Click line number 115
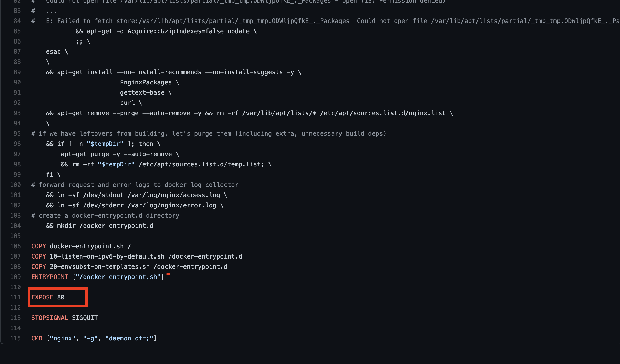Viewport: 620px width, 364px height. click(15, 338)
